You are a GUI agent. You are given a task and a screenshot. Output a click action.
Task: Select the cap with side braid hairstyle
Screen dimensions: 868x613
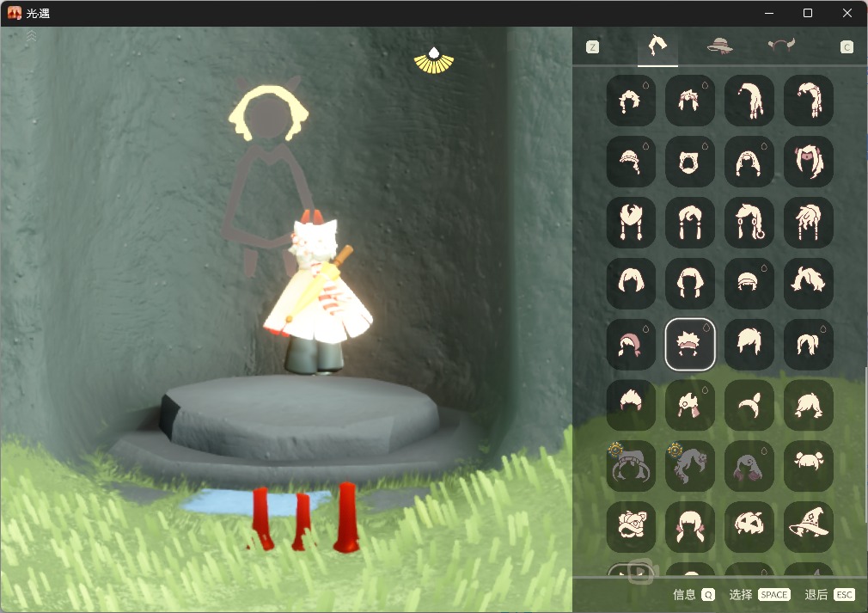pos(631,162)
